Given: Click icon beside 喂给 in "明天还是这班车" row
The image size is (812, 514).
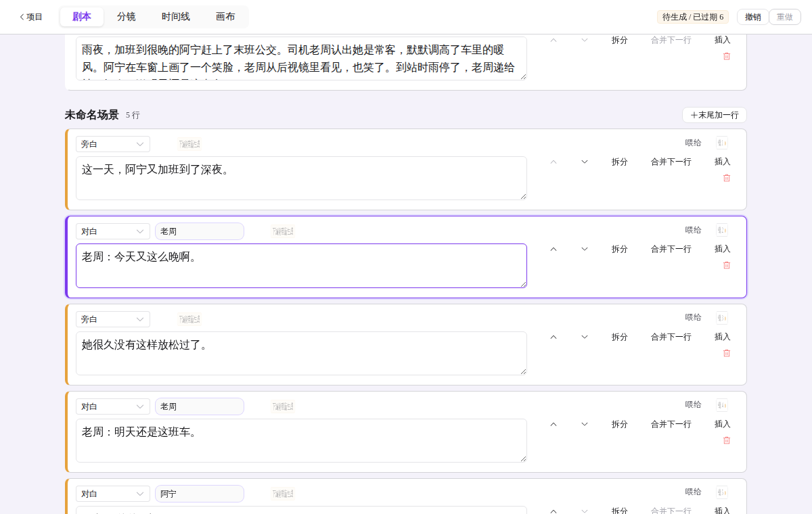Looking at the screenshot, I should (x=722, y=404).
